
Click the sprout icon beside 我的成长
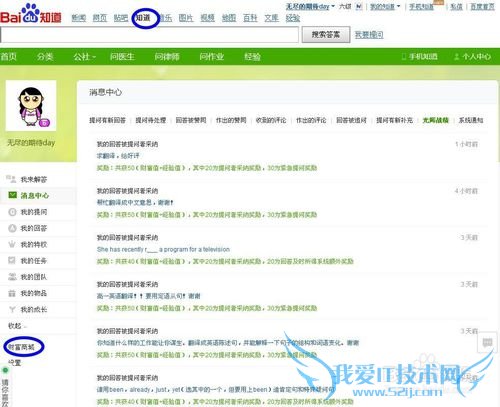pyautogui.click(x=12, y=310)
